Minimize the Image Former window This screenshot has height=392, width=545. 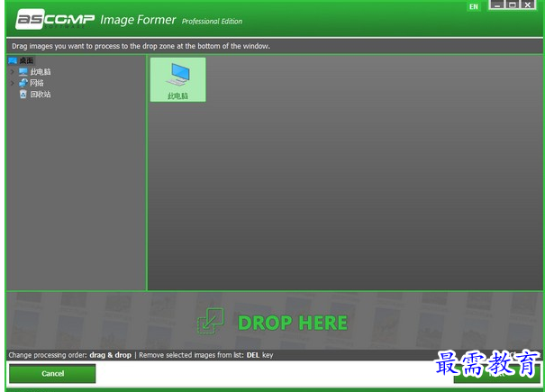pos(497,5)
